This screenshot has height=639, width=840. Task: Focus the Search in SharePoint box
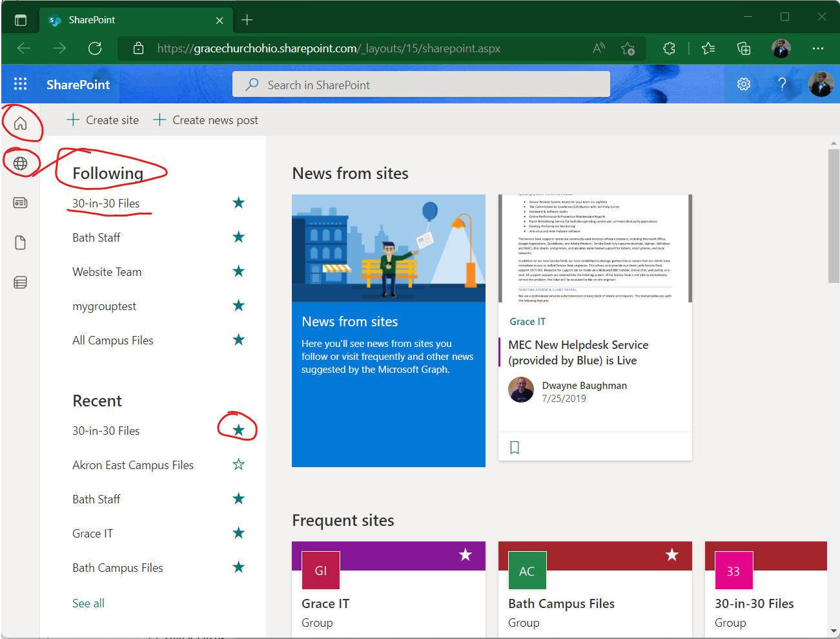[421, 85]
